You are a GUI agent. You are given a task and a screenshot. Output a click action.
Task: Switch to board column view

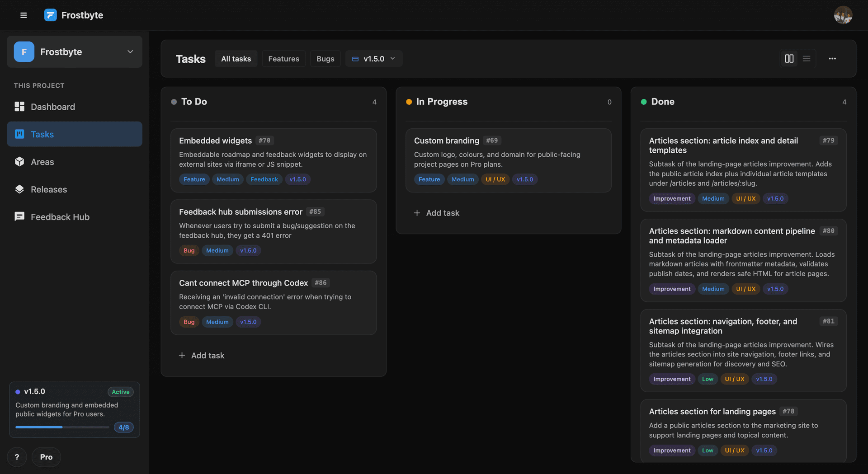[x=789, y=59]
